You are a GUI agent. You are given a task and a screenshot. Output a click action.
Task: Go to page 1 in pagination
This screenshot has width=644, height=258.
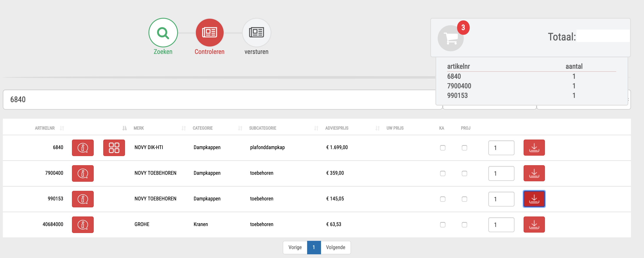click(314, 247)
